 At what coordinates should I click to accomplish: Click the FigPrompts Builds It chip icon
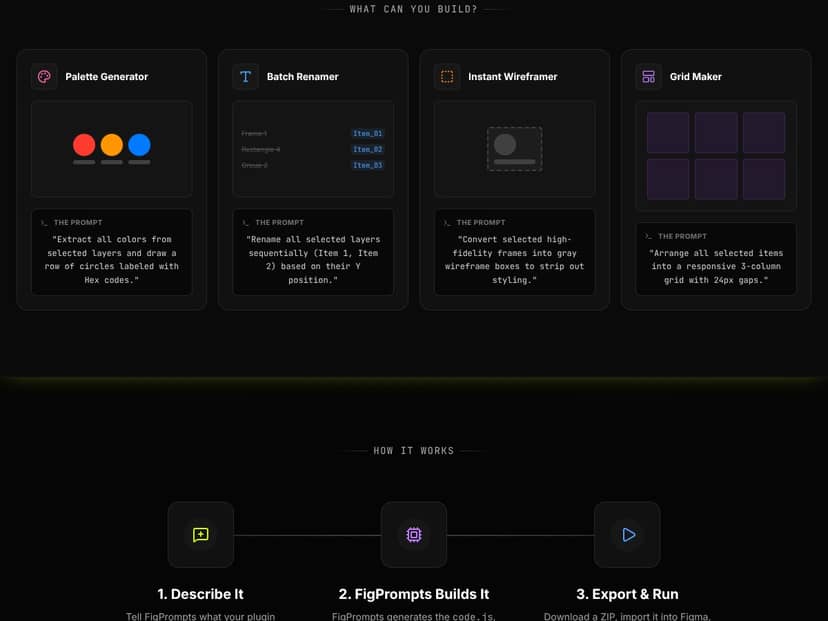click(414, 534)
